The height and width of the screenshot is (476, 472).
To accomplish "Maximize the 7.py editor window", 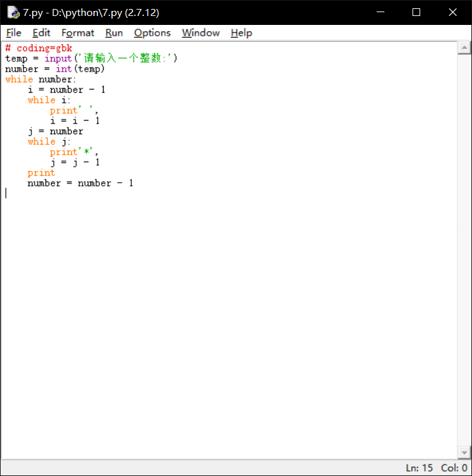I will coord(416,12).
